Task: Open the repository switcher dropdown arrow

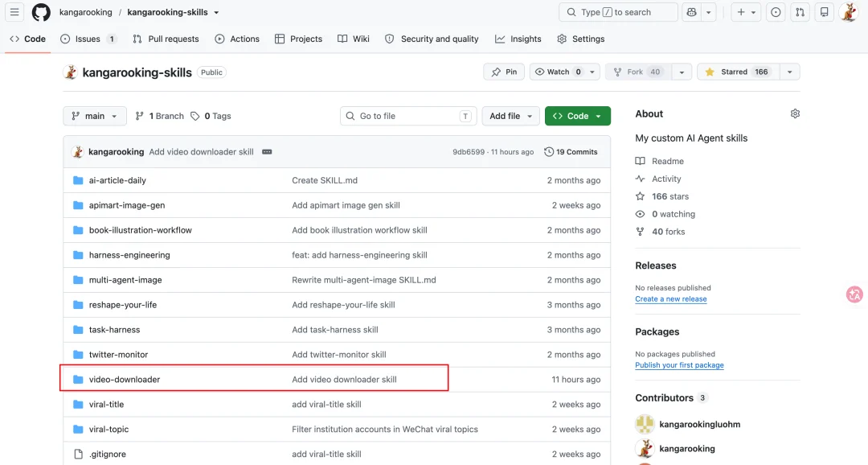Action: (216, 12)
